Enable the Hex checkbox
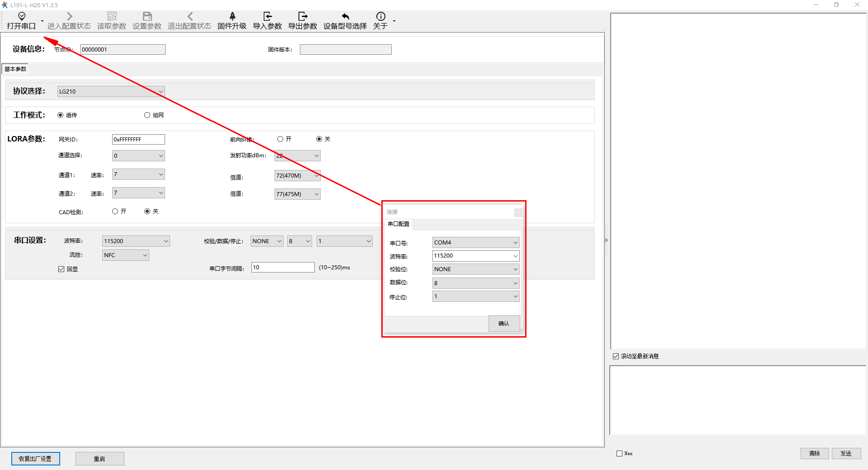 coord(620,454)
